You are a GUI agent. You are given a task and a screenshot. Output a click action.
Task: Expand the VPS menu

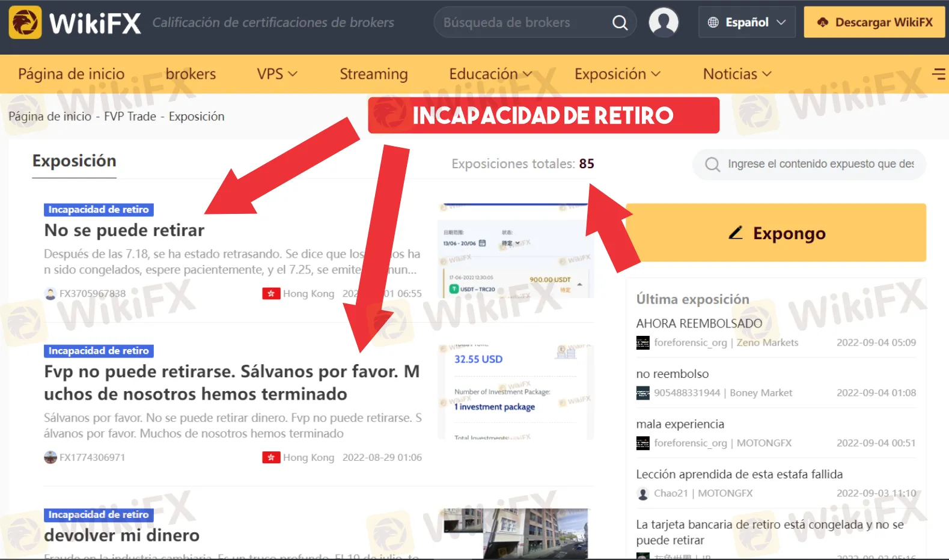tap(277, 74)
